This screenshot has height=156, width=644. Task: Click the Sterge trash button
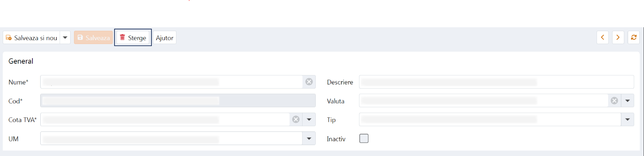(133, 38)
